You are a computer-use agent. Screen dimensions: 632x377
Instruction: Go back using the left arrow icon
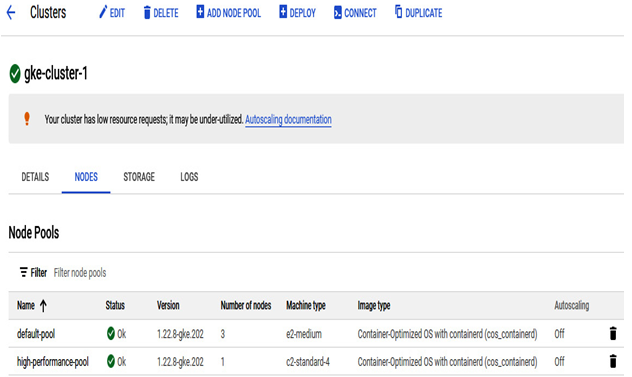pos(11,13)
